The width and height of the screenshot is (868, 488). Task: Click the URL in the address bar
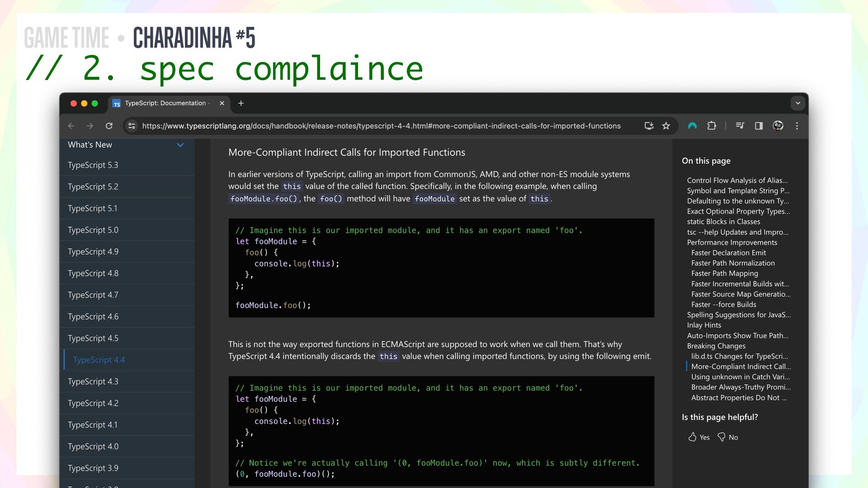click(x=381, y=126)
